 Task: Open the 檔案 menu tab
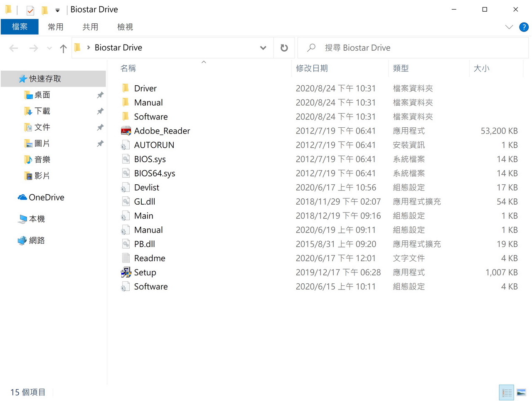pos(20,27)
